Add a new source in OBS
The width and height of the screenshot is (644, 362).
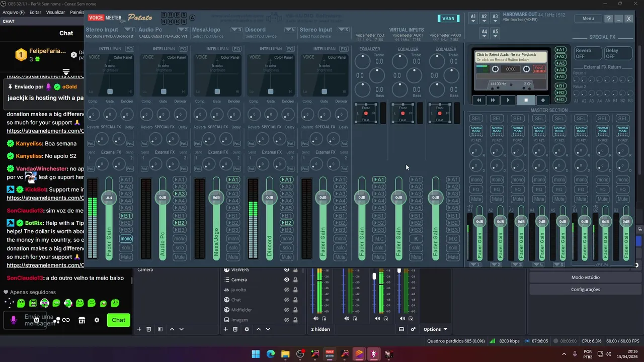point(225,329)
